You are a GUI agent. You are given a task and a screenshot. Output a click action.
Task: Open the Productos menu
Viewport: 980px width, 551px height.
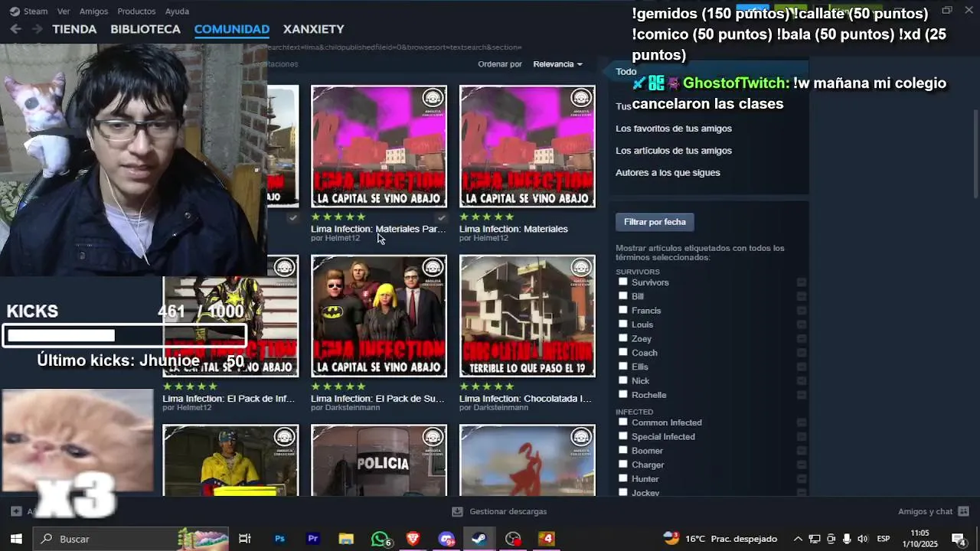(136, 11)
